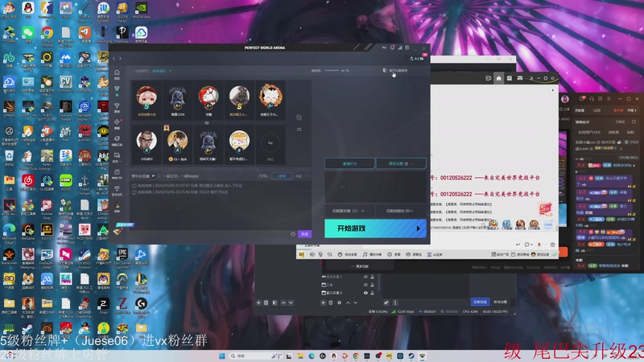Click the Windows Start button on taskbar
This screenshot has height=362, width=644.
point(222,356)
